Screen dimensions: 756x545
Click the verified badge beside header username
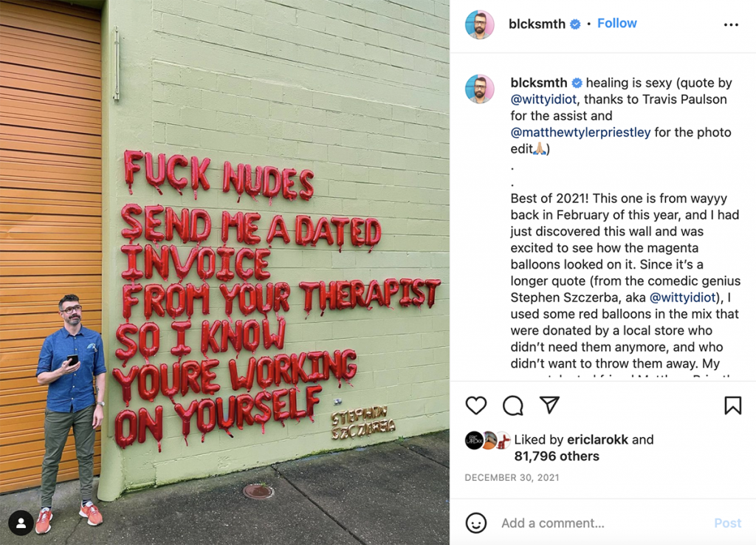click(x=575, y=24)
